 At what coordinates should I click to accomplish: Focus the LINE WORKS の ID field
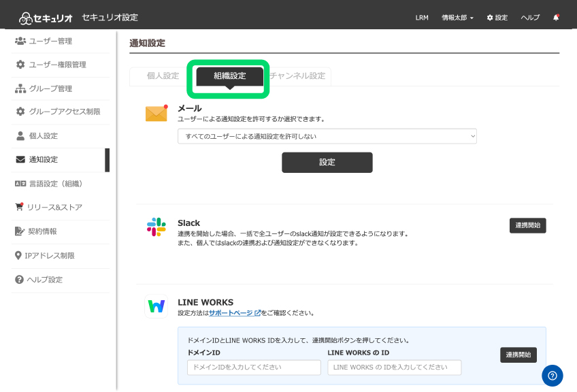pyautogui.click(x=394, y=367)
